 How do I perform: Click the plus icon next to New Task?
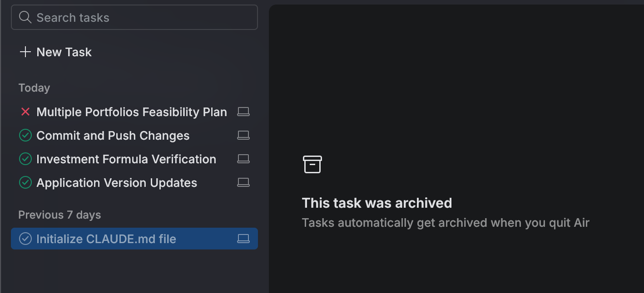pyautogui.click(x=25, y=52)
